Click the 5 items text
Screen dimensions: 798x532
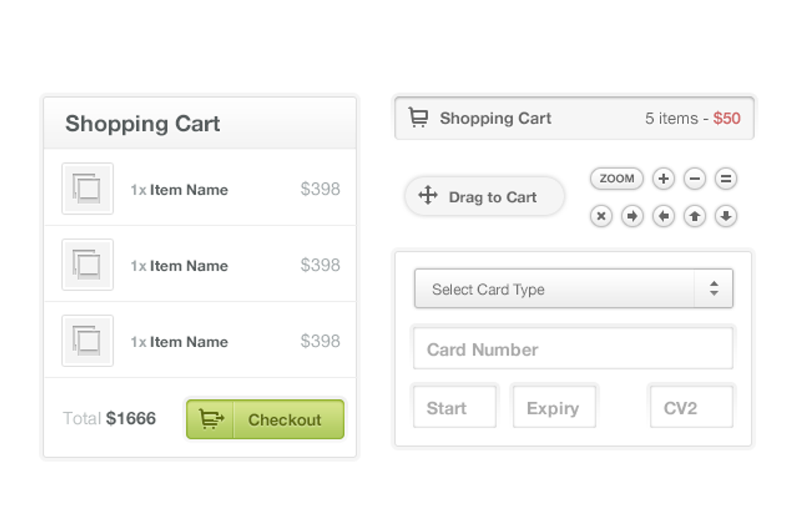pos(672,118)
